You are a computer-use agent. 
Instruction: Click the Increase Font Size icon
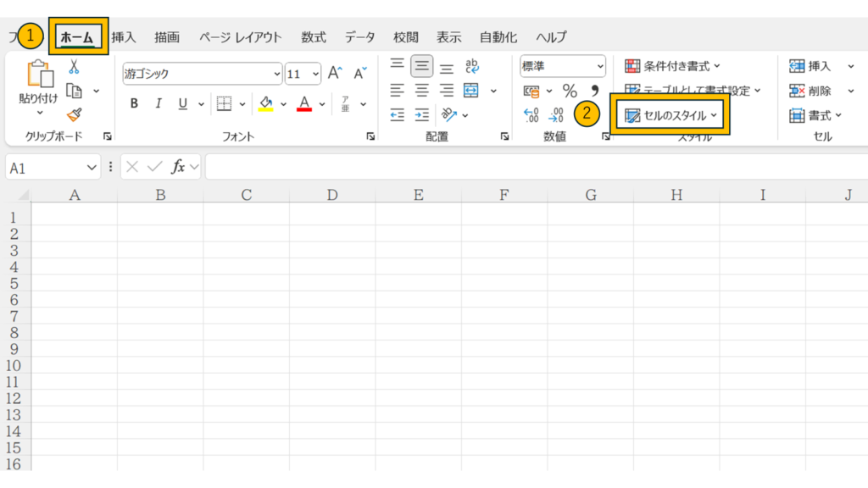(x=335, y=74)
